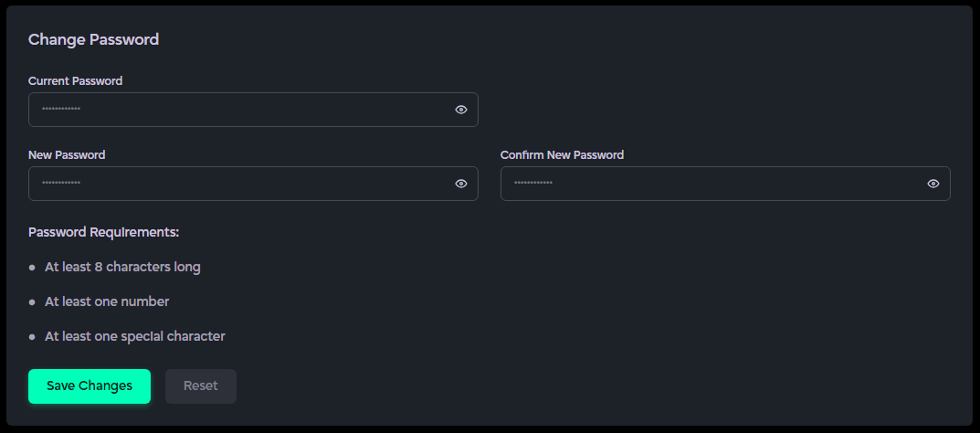Select the Confirm New Password field
This screenshot has width=980, height=433.
point(712,184)
